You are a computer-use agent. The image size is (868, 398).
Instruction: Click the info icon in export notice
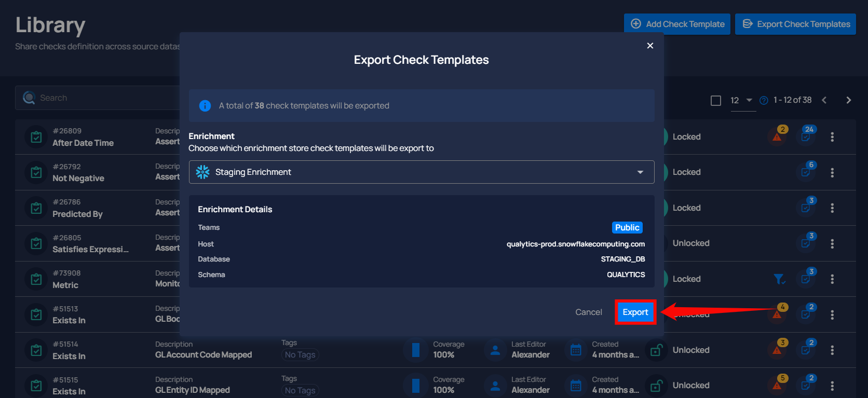(x=205, y=106)
